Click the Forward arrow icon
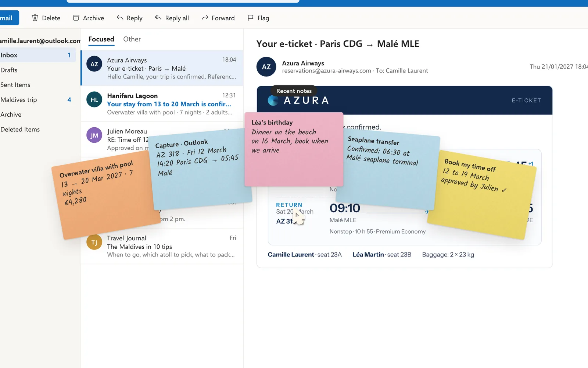The width and height of the screenshot is (588, 368). tap(205, 18)
